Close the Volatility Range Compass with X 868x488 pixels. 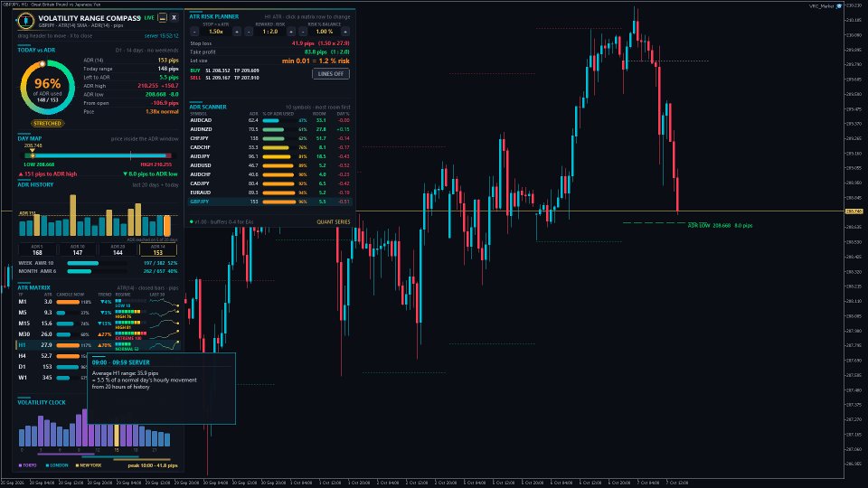tap(174, 18)
